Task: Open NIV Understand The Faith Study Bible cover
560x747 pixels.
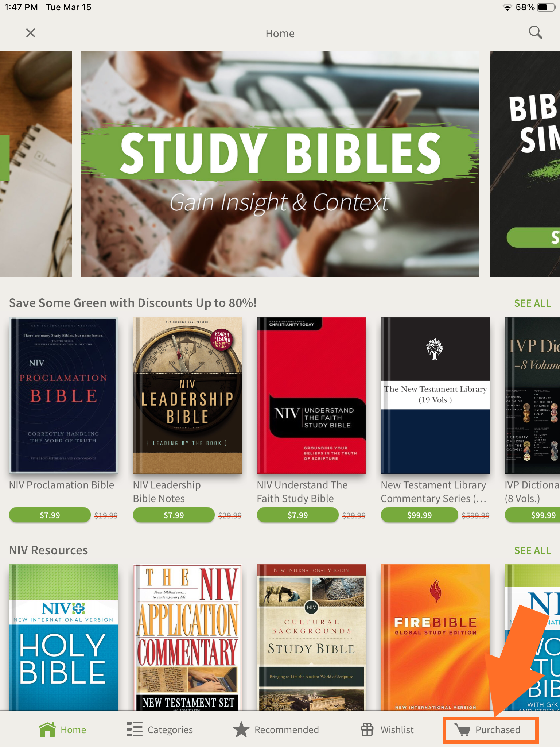Action: [x=311, y=395]
